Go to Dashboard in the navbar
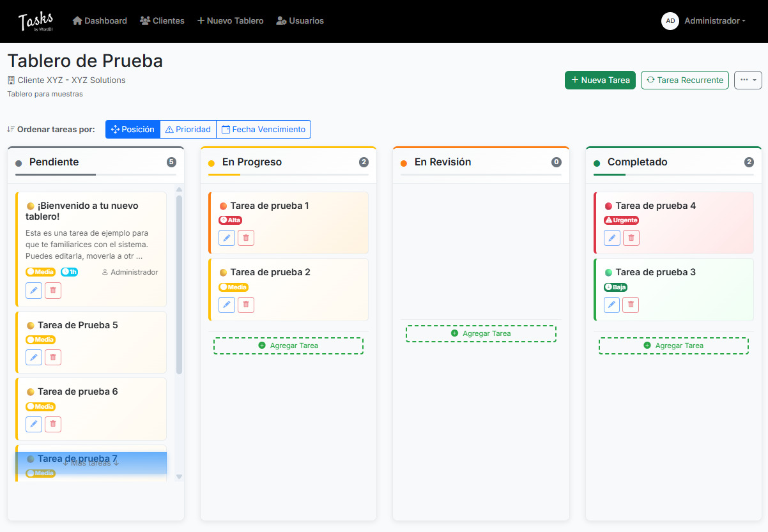 pos(100,21)
